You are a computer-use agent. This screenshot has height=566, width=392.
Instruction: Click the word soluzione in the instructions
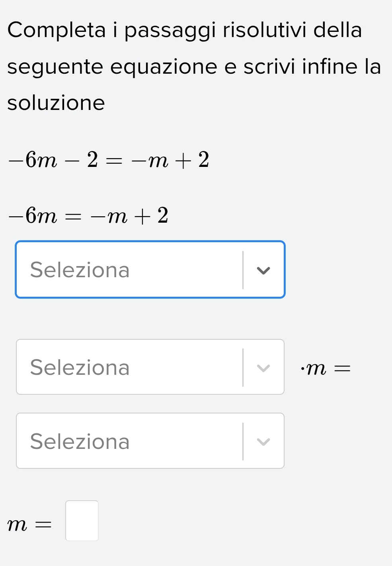[x=56, y=103]
